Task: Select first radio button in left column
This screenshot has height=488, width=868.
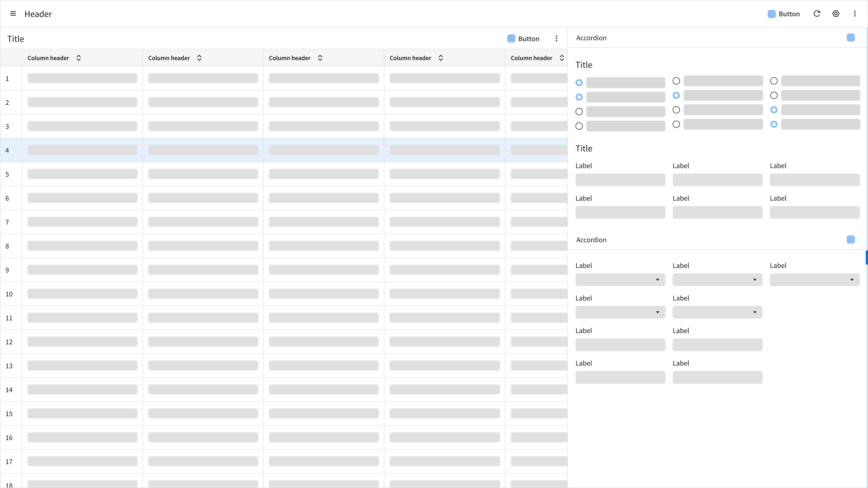Action: 579,83
